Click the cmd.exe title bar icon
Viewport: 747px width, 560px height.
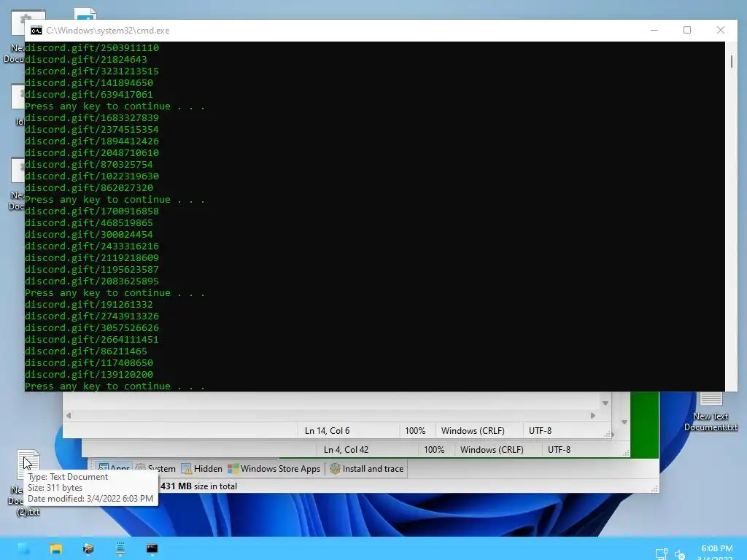(36, 31)
